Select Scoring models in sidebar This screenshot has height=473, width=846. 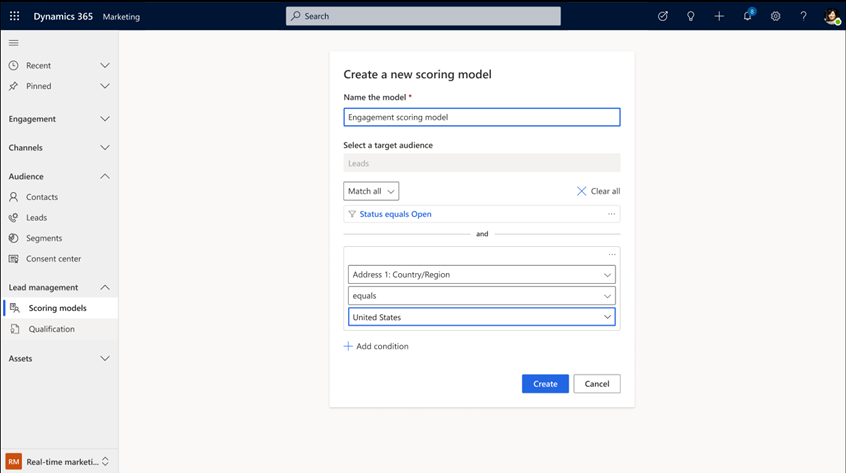pos(57,308)
